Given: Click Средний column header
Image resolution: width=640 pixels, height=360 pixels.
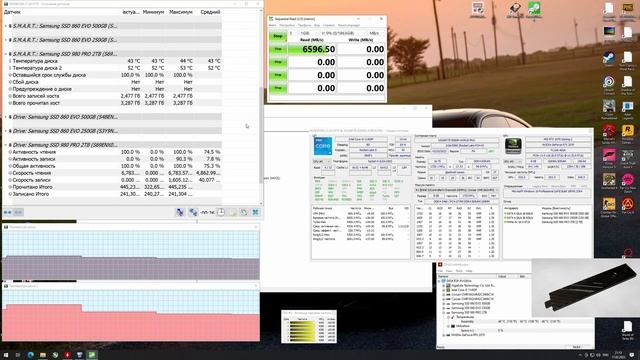Looking at the screenshot, I should (210, 12).
